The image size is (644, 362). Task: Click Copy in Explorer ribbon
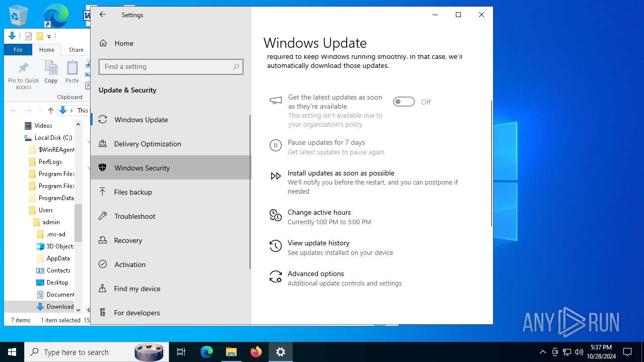(51, 72)
